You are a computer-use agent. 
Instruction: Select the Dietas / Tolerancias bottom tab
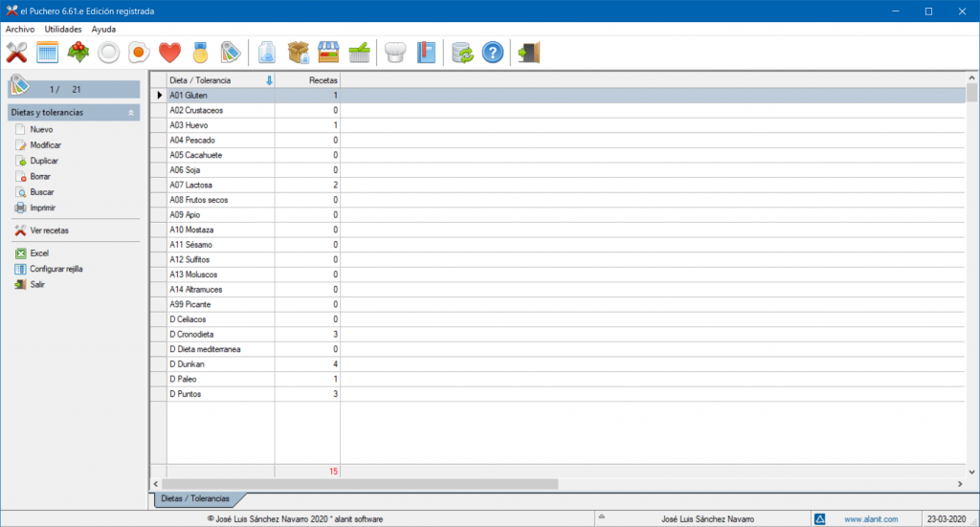pyautogui.click(x=195, y=499)
